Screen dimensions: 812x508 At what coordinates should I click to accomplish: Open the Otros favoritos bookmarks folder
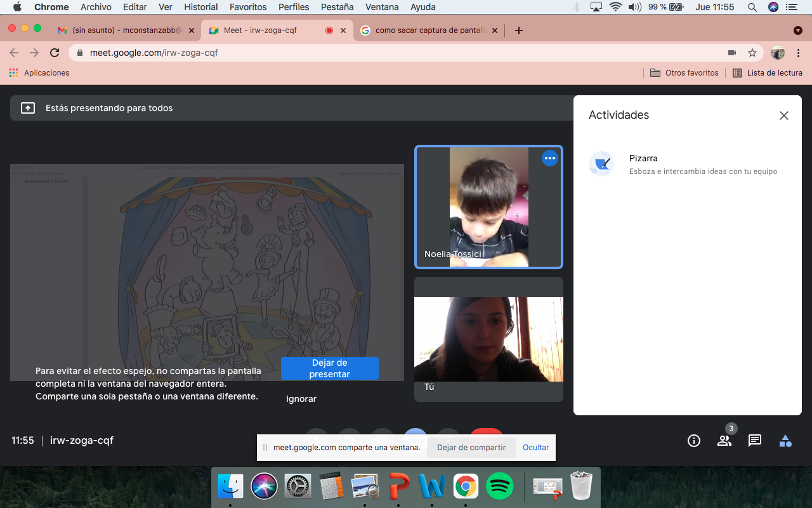tap(685, 73)
